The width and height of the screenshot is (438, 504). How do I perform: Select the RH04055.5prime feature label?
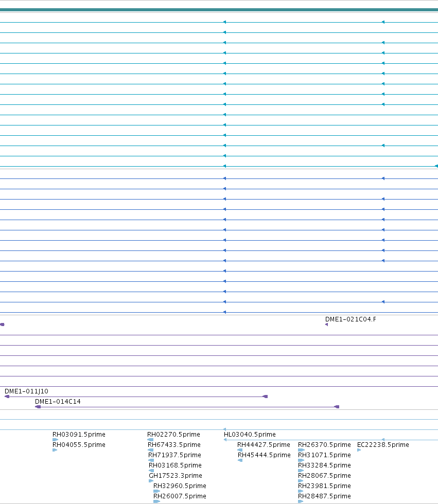pyautogui.click(x=79, y=444)
